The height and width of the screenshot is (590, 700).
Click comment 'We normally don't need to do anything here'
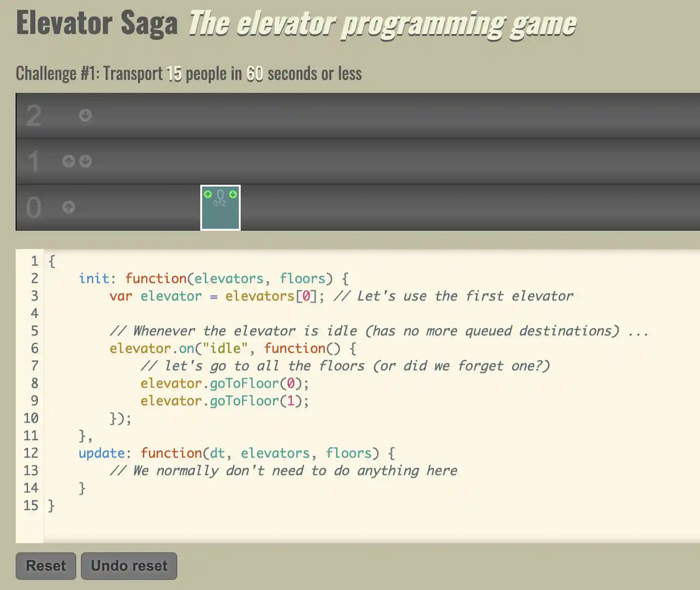click(283, 471)
